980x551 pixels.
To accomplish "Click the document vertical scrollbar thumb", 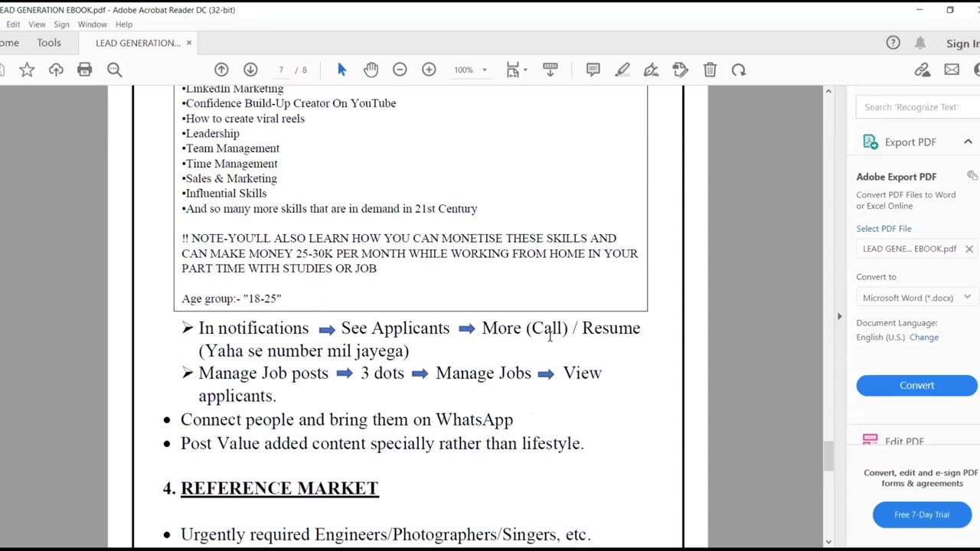I will point(828,455).
